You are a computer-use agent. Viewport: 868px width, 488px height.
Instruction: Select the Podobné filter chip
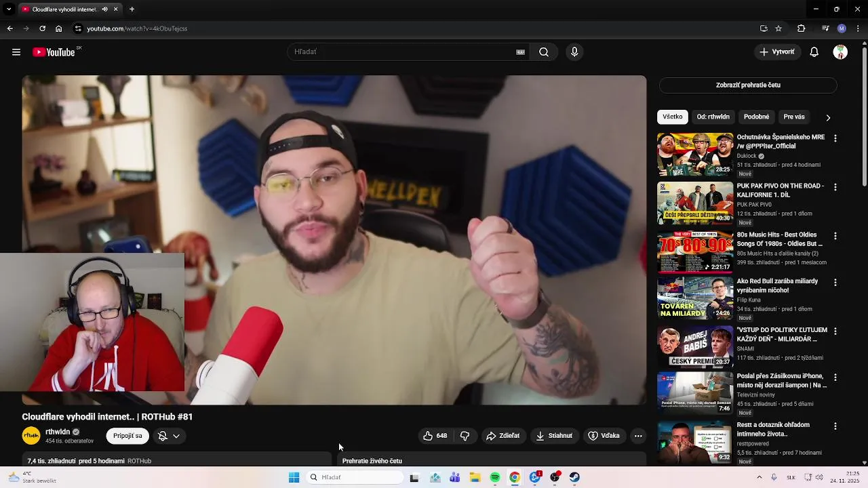757,117
